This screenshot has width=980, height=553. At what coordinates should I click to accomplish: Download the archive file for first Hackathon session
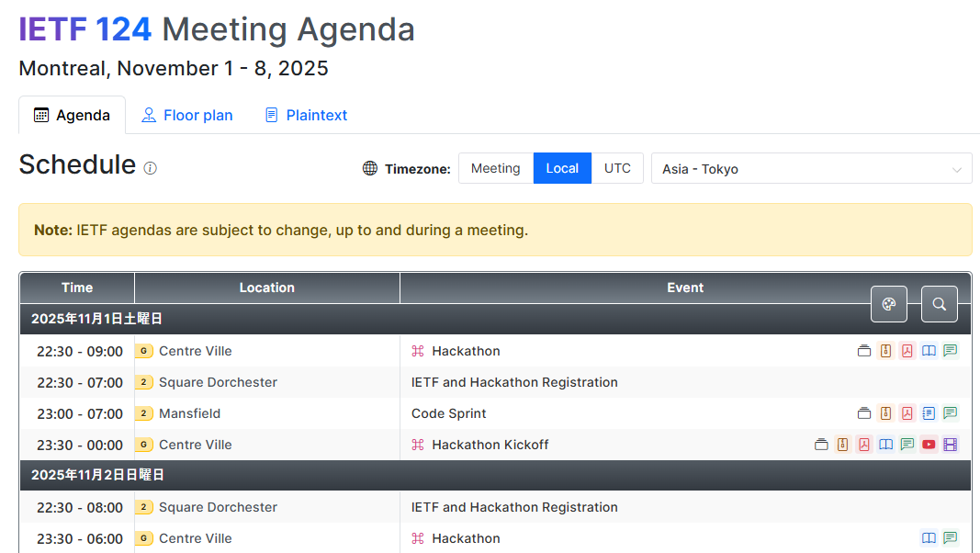885,351
